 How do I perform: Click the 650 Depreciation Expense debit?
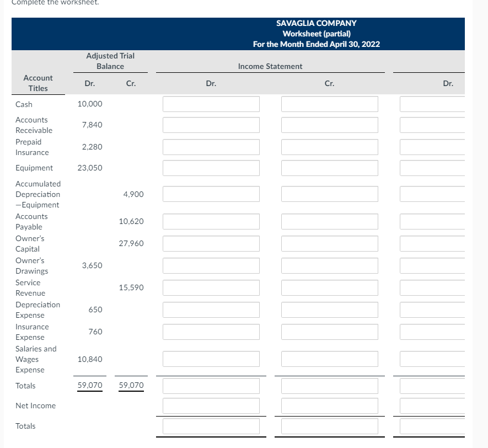click(x=95, y=310)
